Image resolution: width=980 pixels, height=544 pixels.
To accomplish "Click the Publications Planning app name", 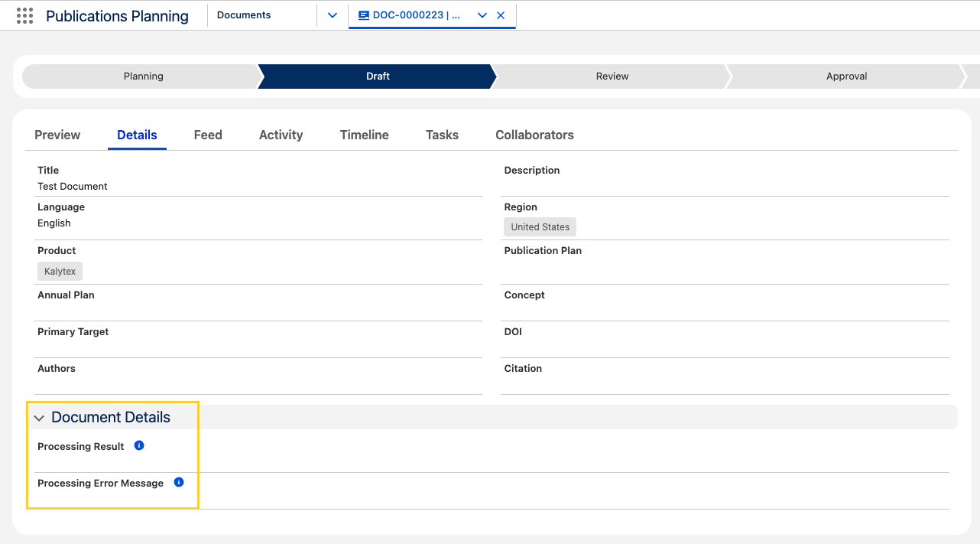I will coord(117,16).
